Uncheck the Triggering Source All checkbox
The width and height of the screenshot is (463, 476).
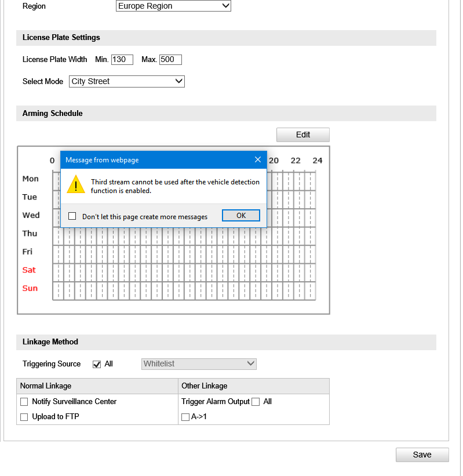(x=97, y=364)
